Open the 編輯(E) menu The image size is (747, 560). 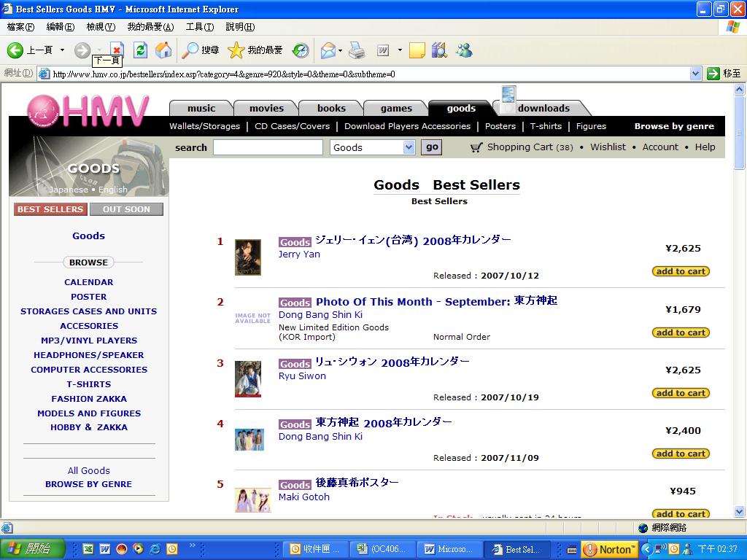[60, 27]
